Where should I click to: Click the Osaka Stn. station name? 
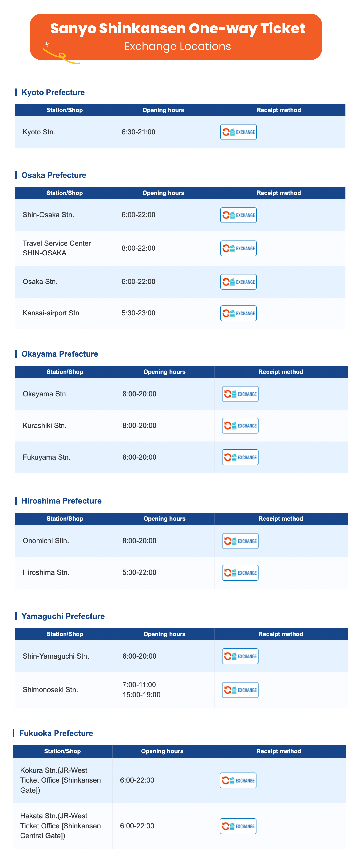click(40, 282)
